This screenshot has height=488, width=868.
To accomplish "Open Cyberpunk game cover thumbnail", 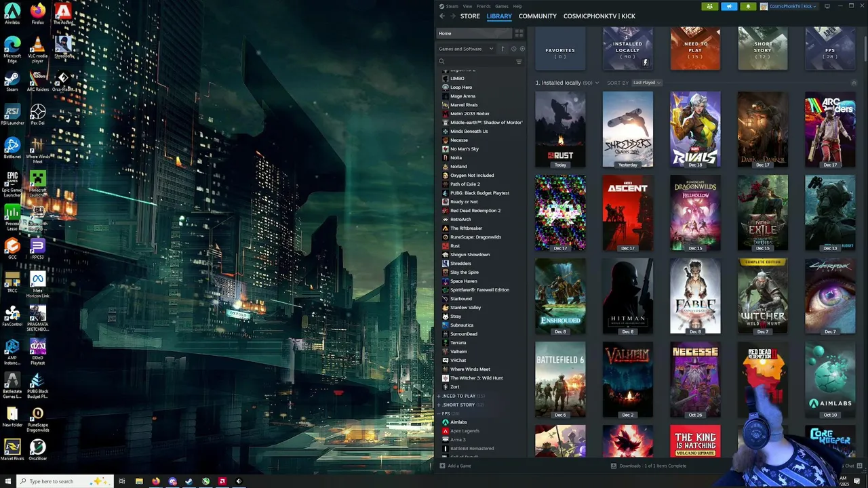I will tap(830, 296).
